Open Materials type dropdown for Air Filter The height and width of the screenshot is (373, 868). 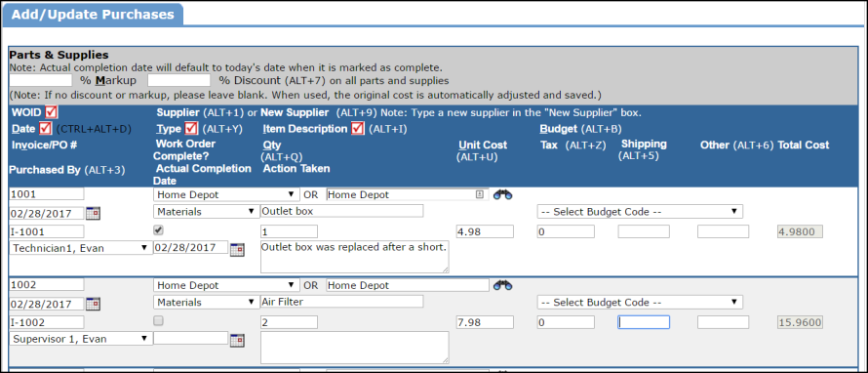[206, 302]
